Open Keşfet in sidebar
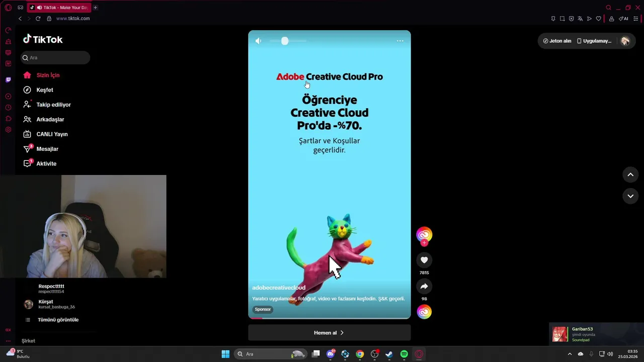644x362 pixels. click(45, 90)
